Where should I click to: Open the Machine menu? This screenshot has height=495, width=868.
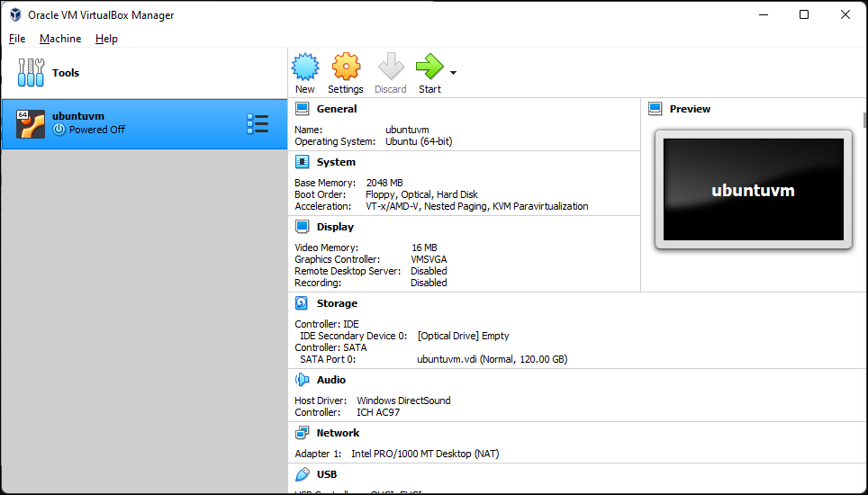click(60, 39)
